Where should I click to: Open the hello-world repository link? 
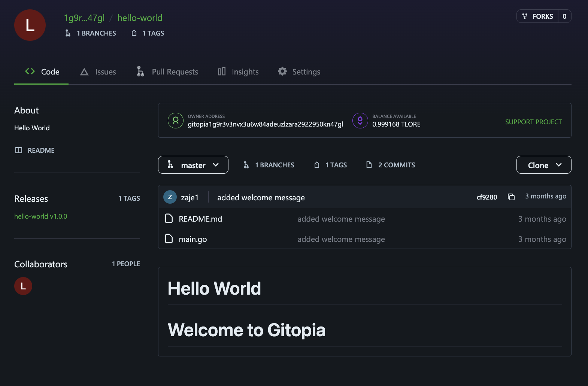point(140,18)
